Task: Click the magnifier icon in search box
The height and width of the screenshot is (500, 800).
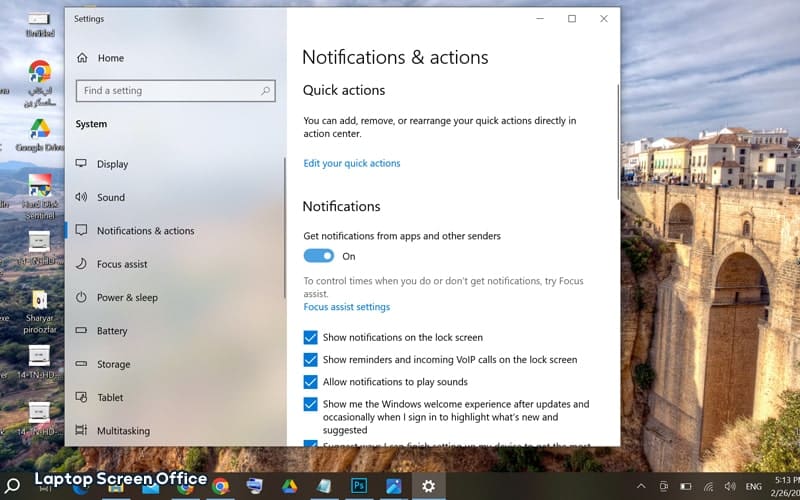Action: pyautogui.click(x=265, y=91)
